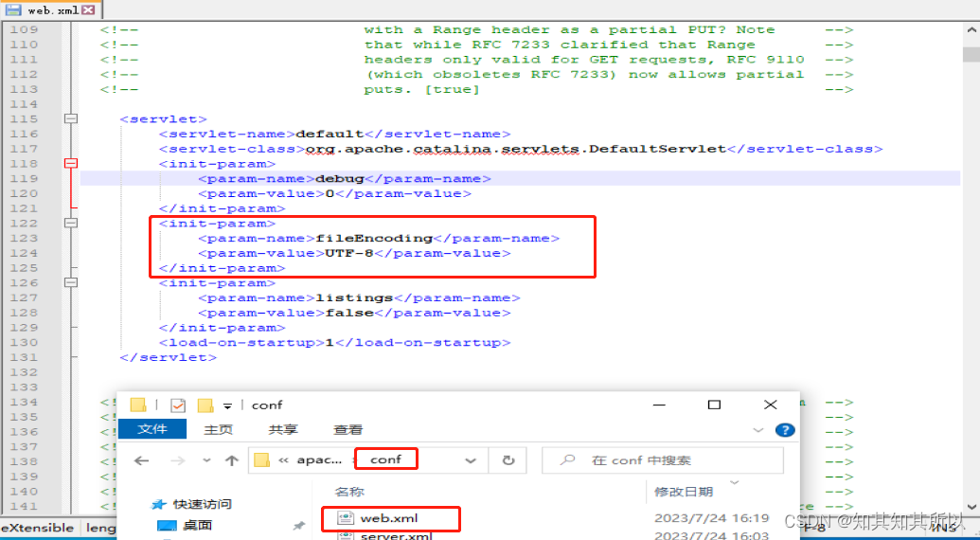Click the apac... breadcrumb in address bar
980x540 pixels.
(319, 460)
